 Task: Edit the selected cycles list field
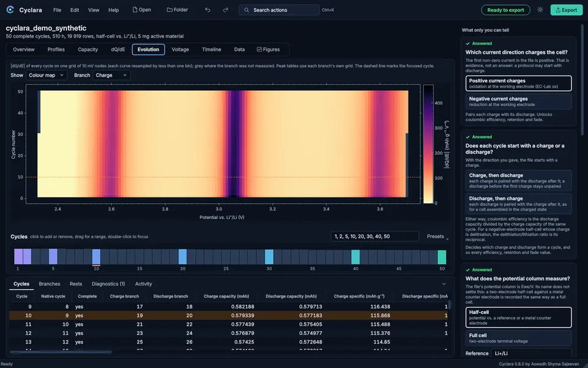tap(375, 237)
